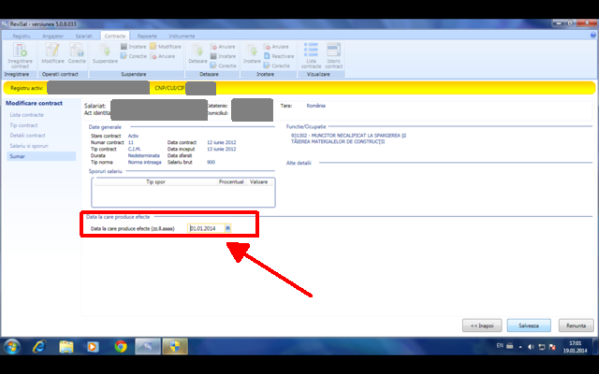Click the Corectie icon in Operatii contract
This screenshot has width=599, height=374.
click(x=77, y=54)
